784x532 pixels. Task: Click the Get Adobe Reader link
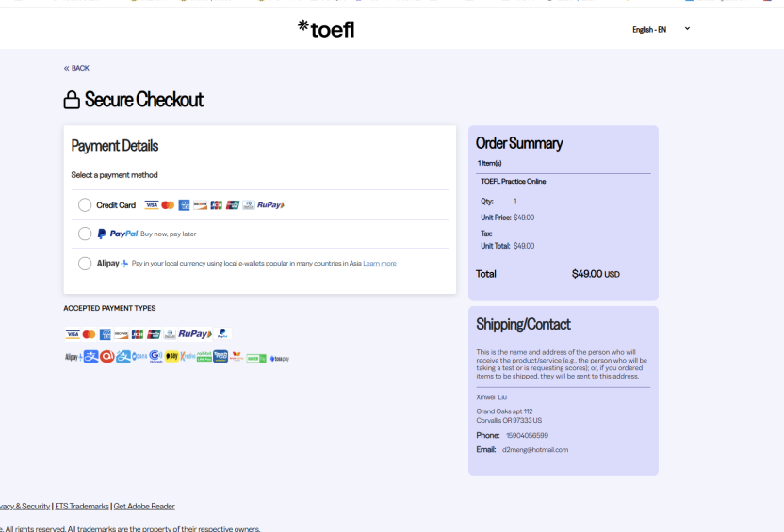(x=144, y=507)
